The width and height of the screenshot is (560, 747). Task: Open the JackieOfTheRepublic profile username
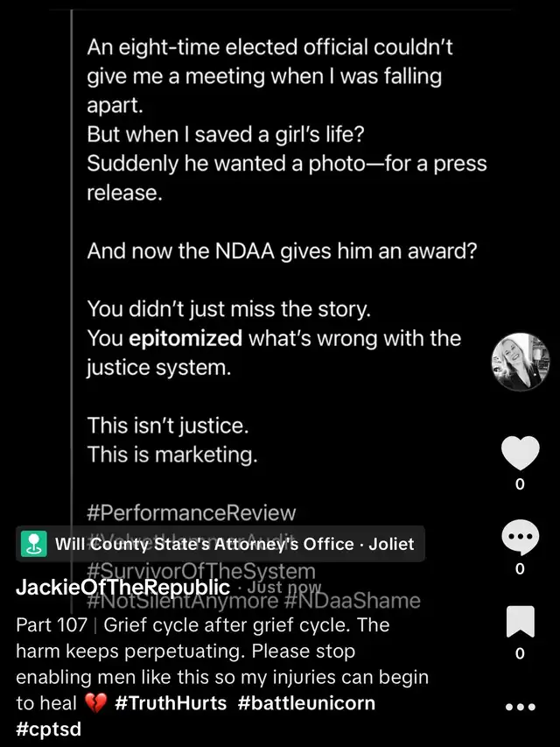[122, 588]
